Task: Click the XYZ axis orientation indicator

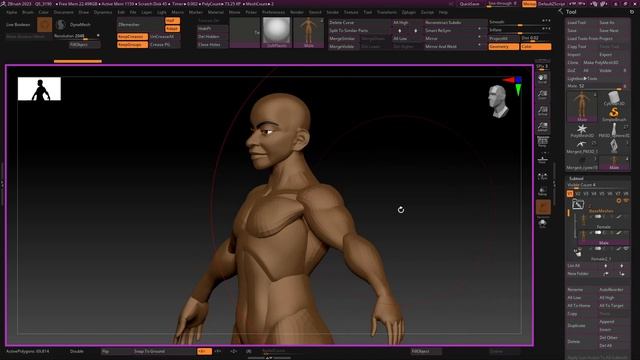Action: click(x=514, y=85)
